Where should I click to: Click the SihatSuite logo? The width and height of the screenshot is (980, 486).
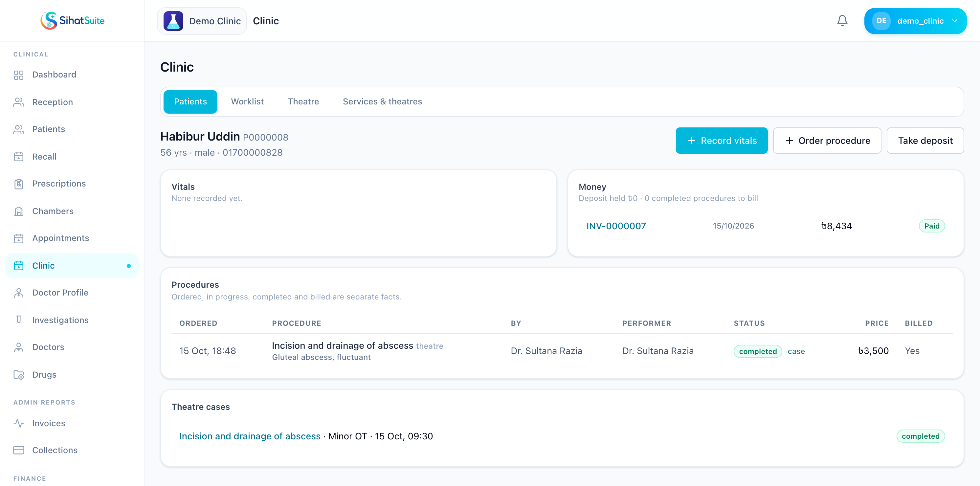pos(72,21)
